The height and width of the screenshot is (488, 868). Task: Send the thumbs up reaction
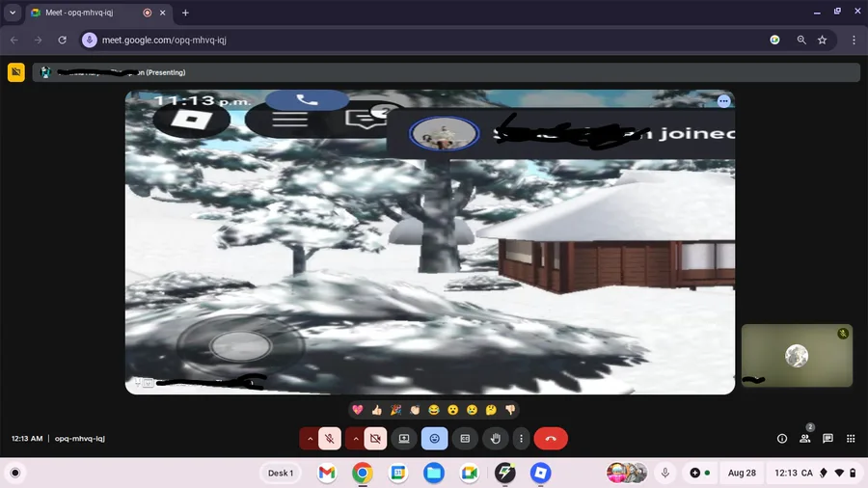[377, 410]
